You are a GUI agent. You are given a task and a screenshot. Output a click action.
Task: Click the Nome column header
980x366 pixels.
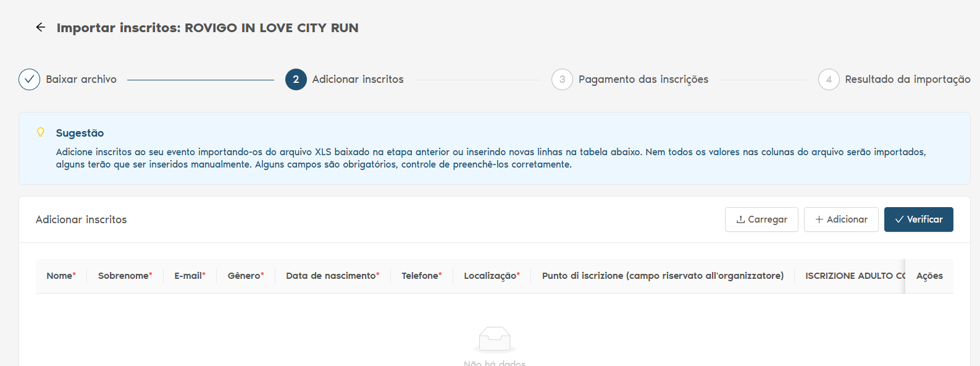coord(61,276)
